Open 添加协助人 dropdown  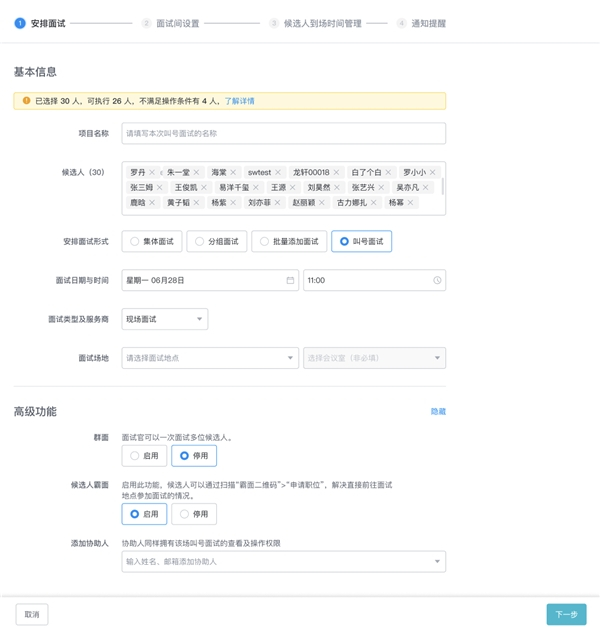coord(284,562)
